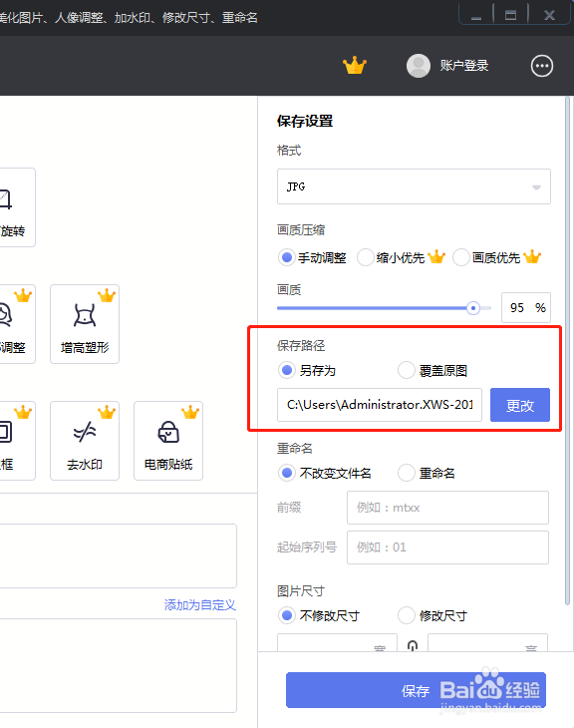Click the 画质 quality slider handle
The image size is (574, 728).
(472, 308)
